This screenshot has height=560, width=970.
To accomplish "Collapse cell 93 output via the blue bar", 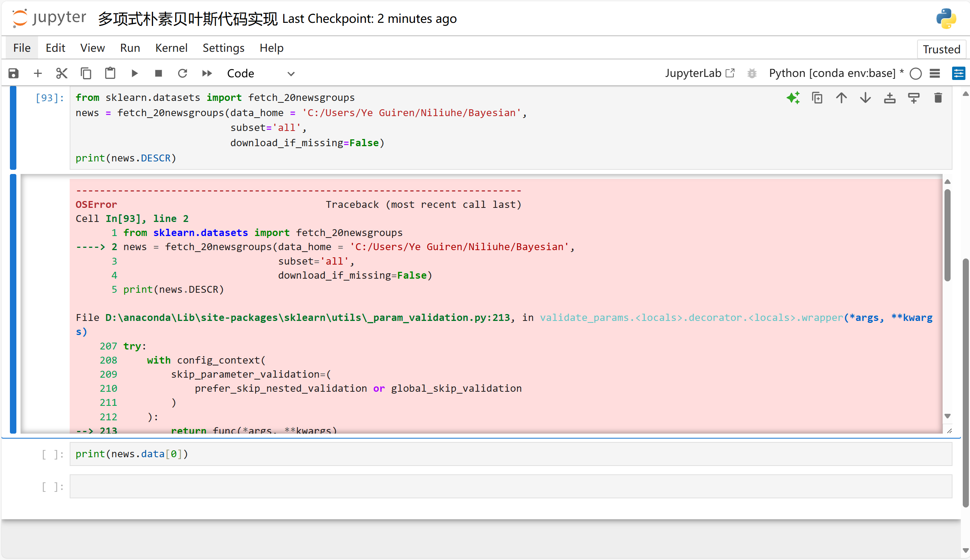I will 13,303.
